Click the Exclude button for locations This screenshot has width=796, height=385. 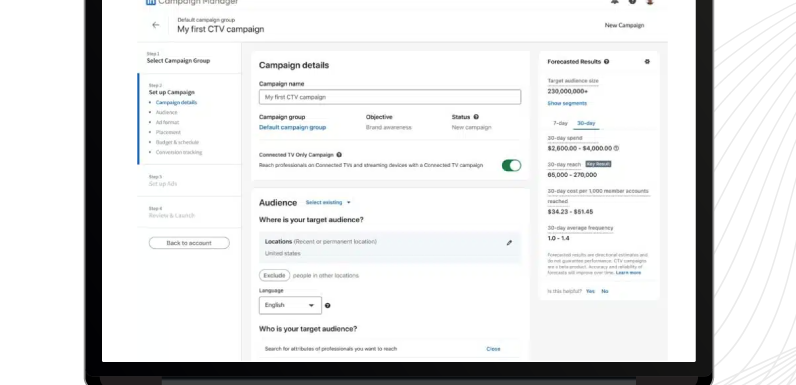[274, 275]
